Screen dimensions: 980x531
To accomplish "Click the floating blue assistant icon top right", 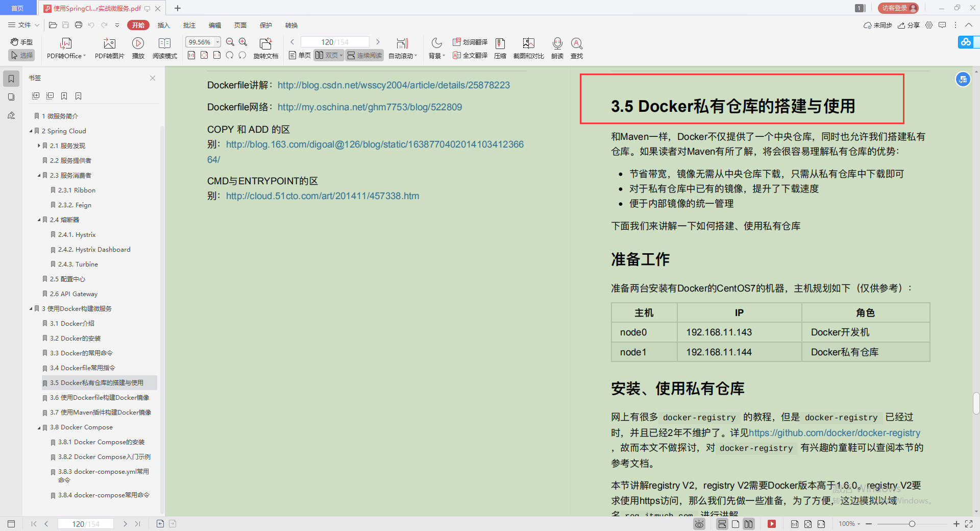I will click(963, 79).
